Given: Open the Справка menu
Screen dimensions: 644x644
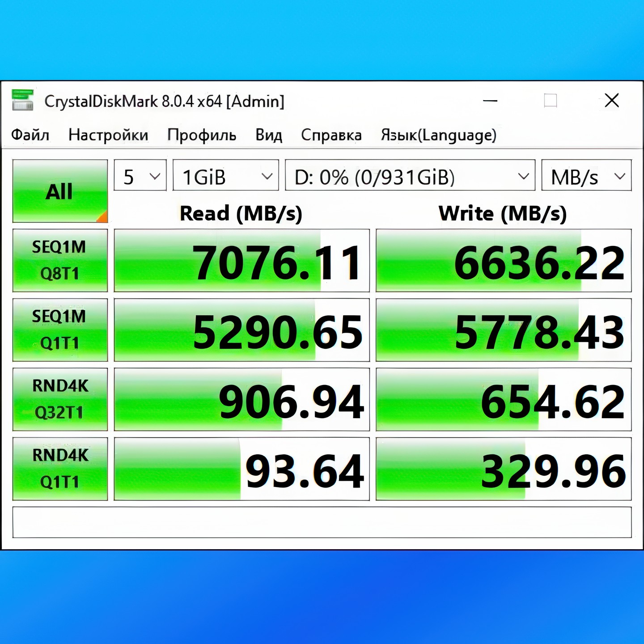Looking at the screenshot, I should pos(331,135).
